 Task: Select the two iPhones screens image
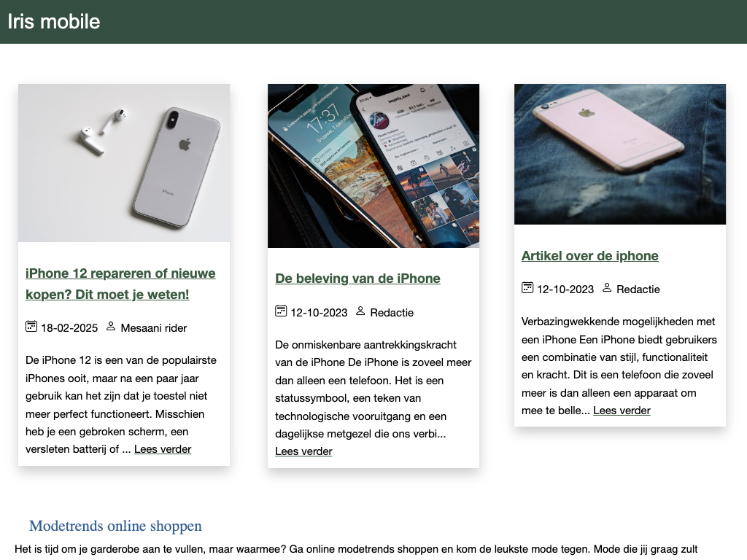pyautogui.click(x=373, y=166)
